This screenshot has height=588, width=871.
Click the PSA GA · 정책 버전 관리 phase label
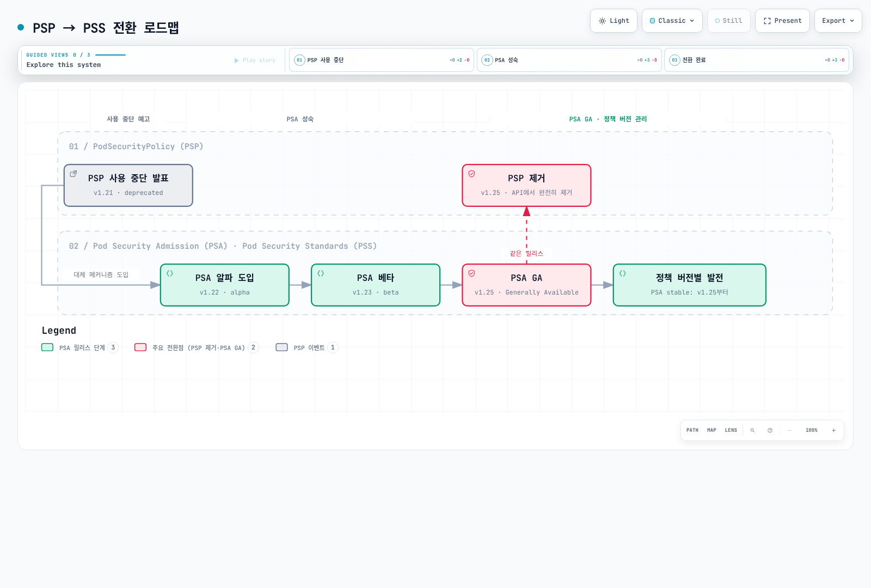tap(608, 119)
